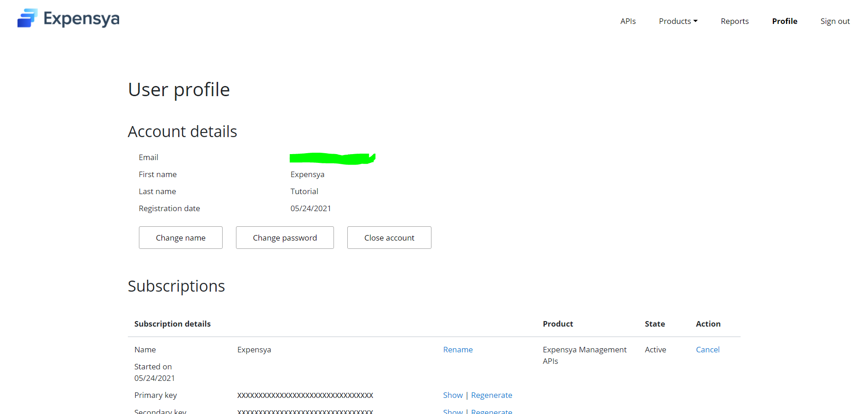Expand the Products dropdown menu
Viewport: 868px width, 414px height.
(678, 21)
